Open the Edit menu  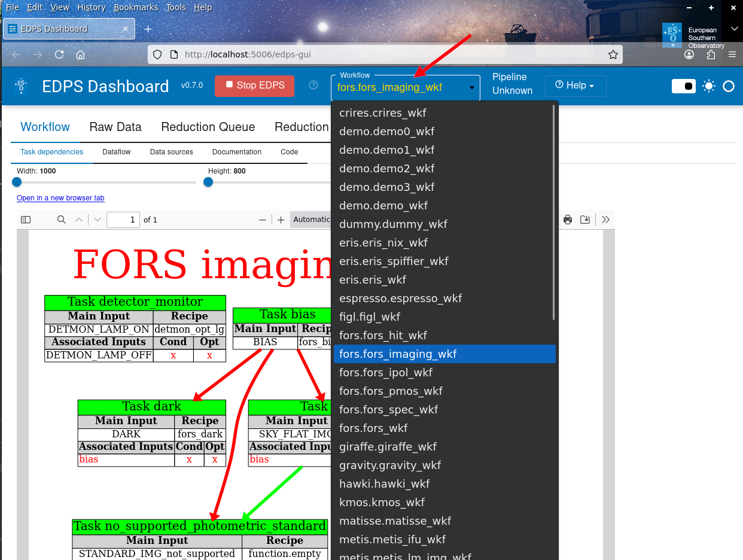point(35,7)
